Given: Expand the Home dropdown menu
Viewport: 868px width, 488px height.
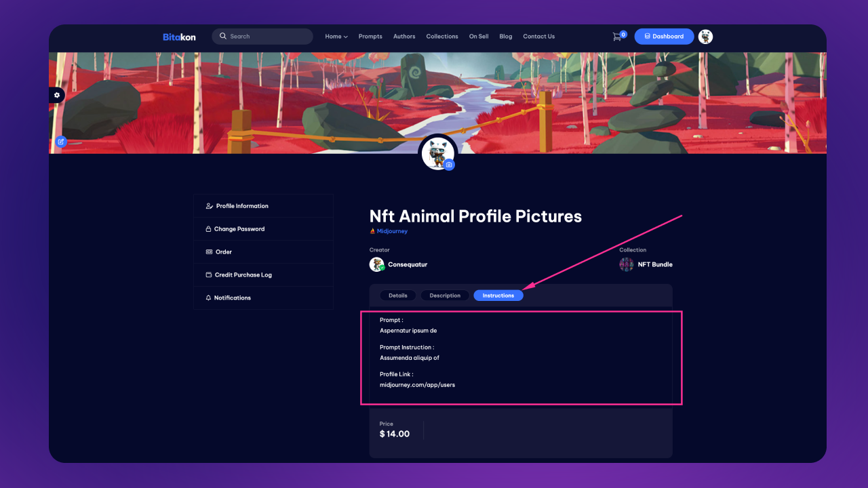Looking at the screenshot, I should click(x=336, y=37).
